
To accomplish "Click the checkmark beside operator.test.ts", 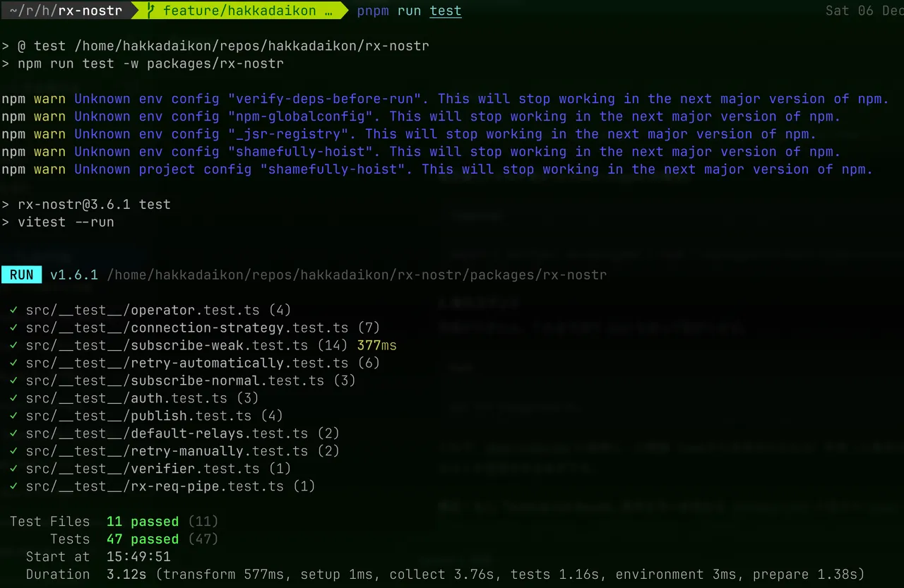I will pyautogui.click(x=14, y=310).
